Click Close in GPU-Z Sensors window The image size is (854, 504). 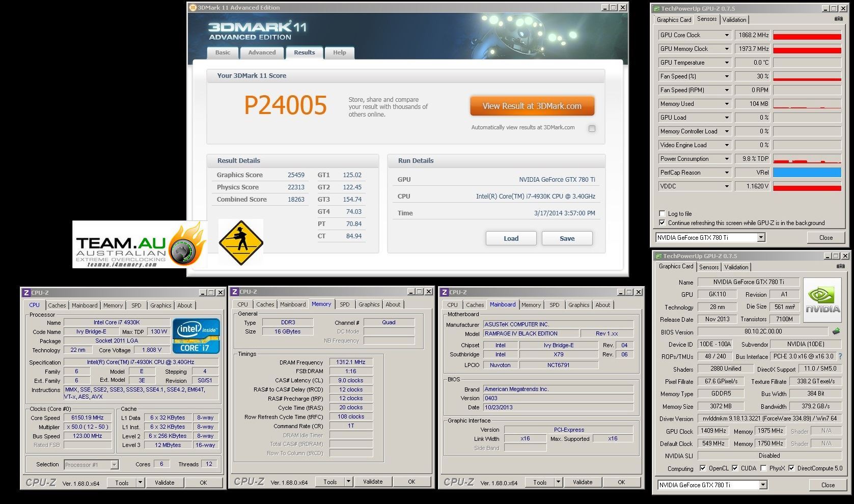tap(826, 238)
